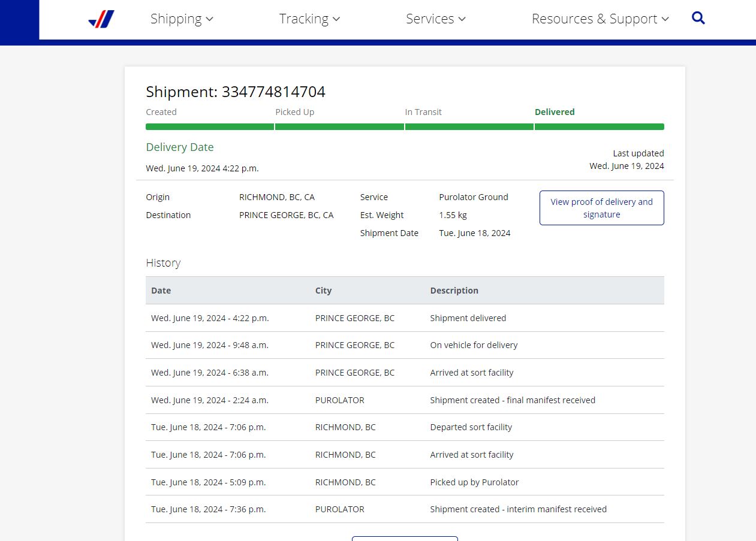Screen dimensions: 756x541
Task: Click service value Purolator Ground
Action: tap(474, 197)
